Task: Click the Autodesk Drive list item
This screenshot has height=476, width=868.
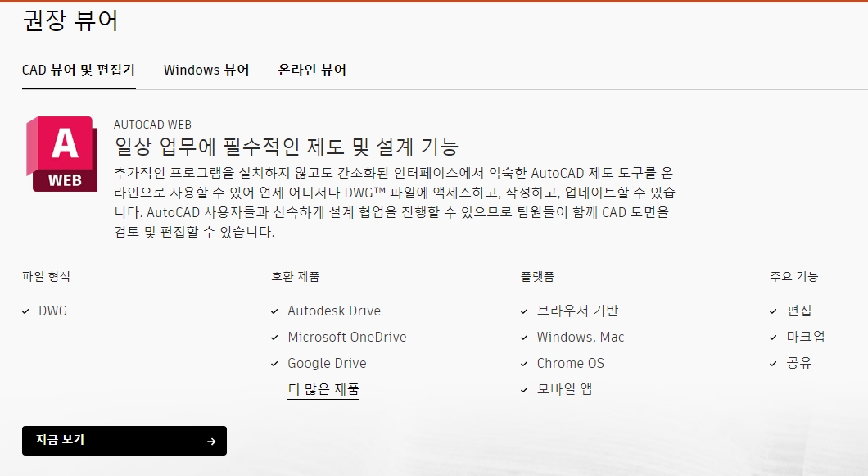Action: pos(334,311)
